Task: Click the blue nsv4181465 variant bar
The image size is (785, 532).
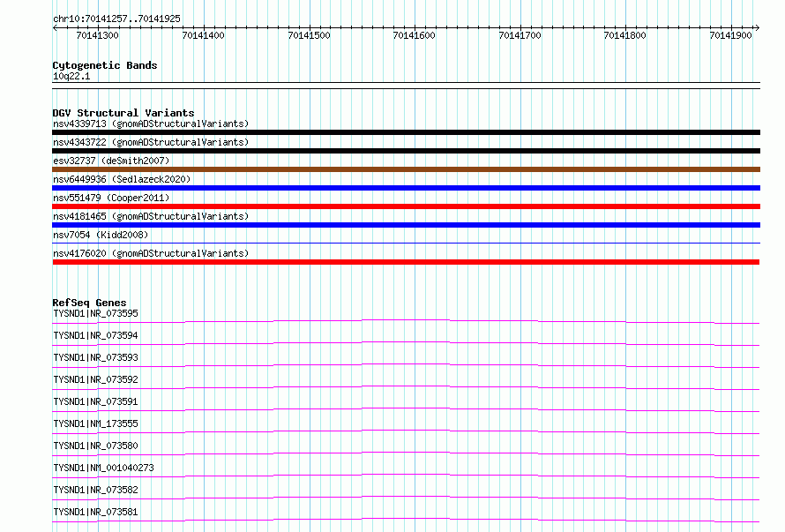Action: (x=406, y=225)
